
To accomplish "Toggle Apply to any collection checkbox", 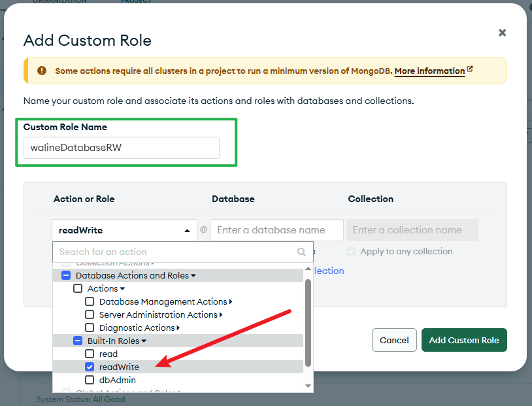I will pos(351,252).
